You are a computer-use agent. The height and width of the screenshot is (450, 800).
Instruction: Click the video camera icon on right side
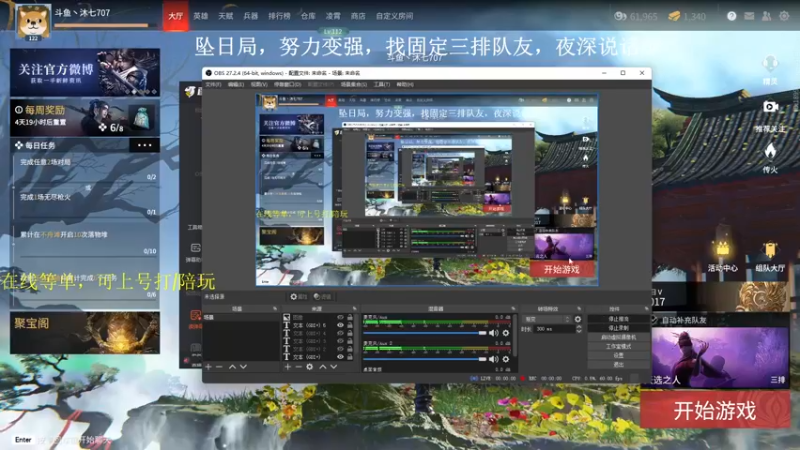click(x=770, y=107)
